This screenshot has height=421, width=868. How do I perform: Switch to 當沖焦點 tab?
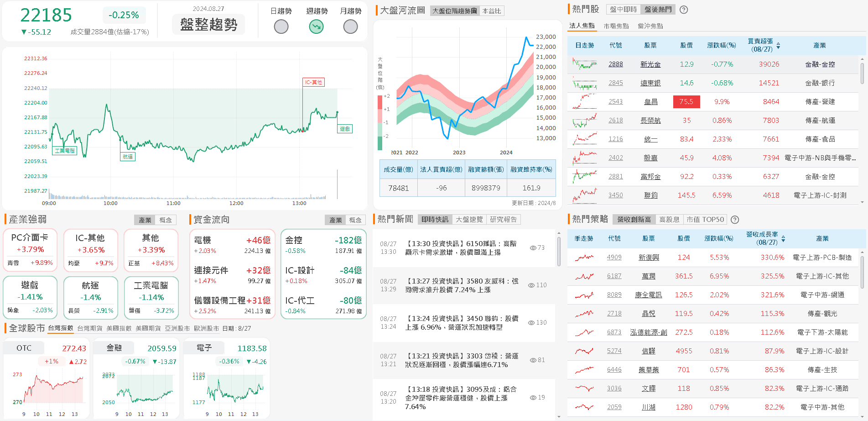click(650, 26)
